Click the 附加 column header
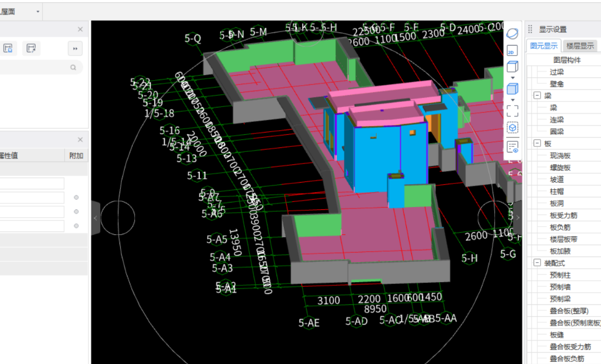 (x=76, y=155)
